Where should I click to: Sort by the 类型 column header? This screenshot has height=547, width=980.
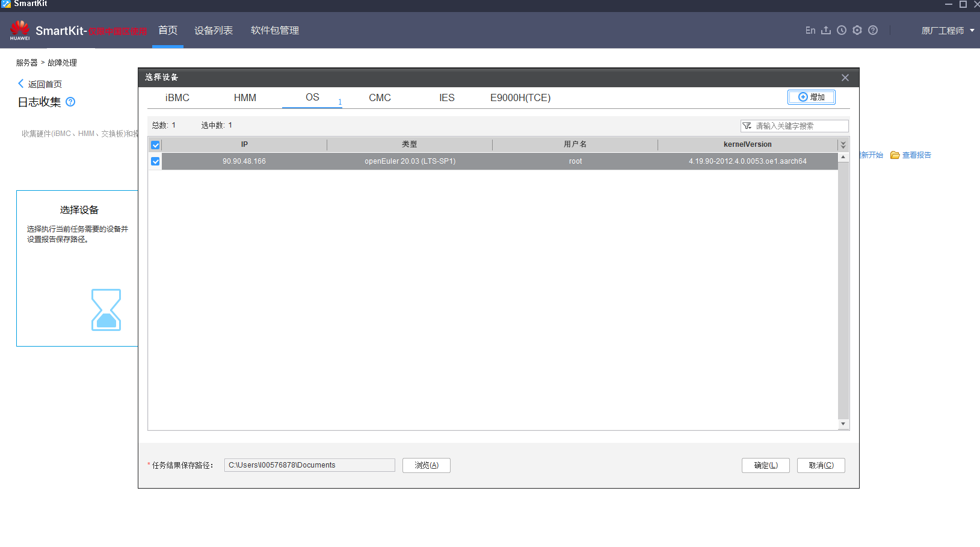tap(410, 144)
